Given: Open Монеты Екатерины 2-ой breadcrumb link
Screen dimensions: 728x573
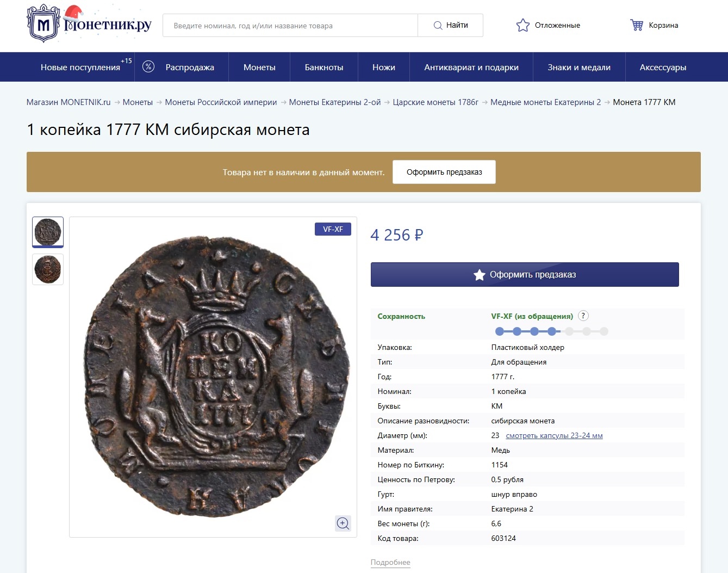Looking at the screenshot, I should tap(335, 102).
